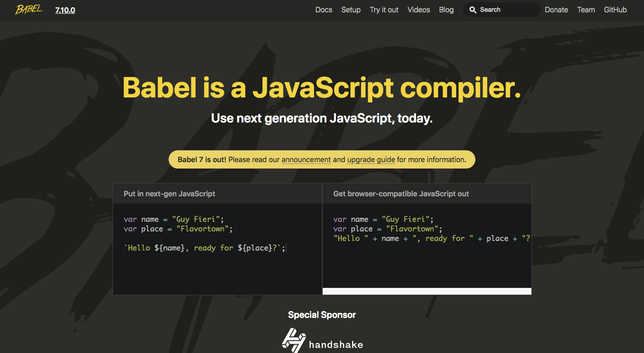Focus the Search input field
Image resolution: width=644 pixels, height=353 pixels.
click(x=501, y=10)
